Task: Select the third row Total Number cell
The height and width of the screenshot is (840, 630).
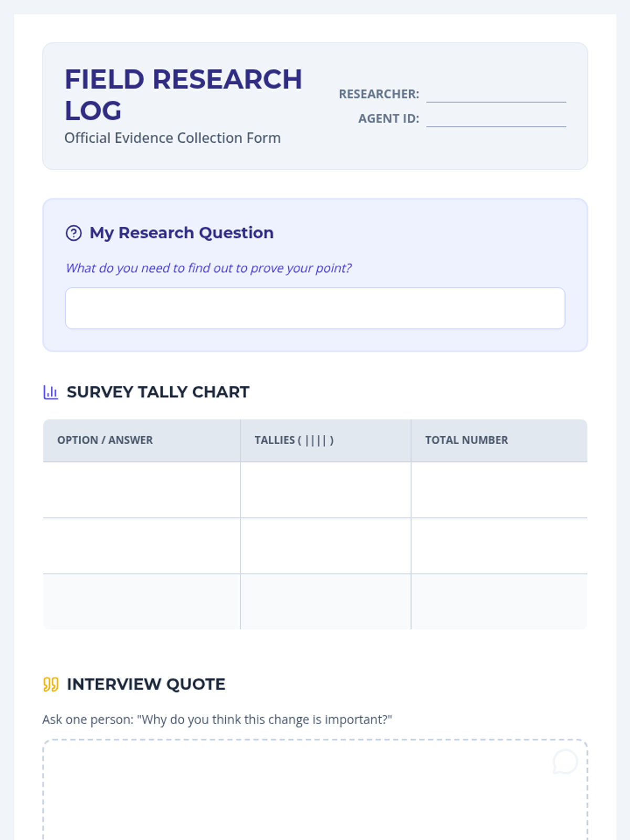Action: [x=499, y=602]
